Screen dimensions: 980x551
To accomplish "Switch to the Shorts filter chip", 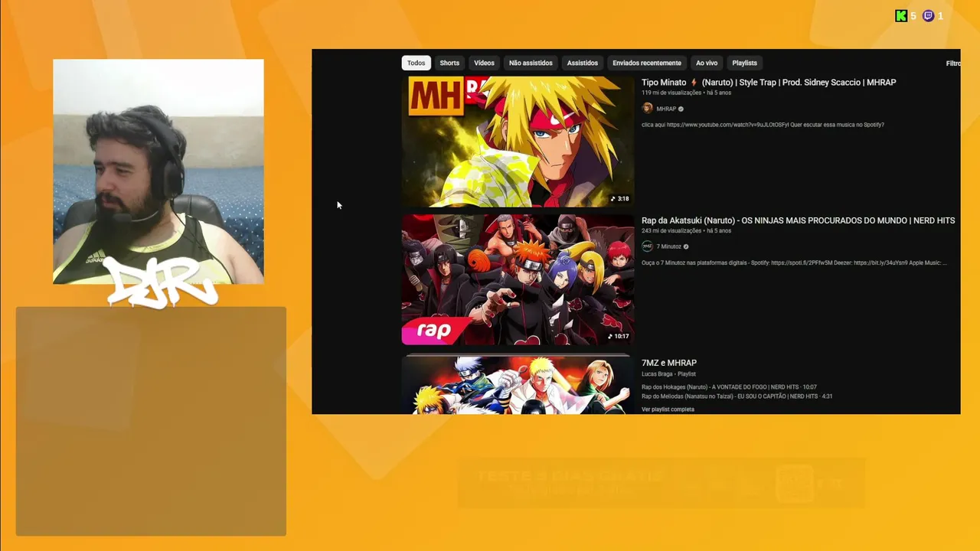I will (x=449, y=63).
